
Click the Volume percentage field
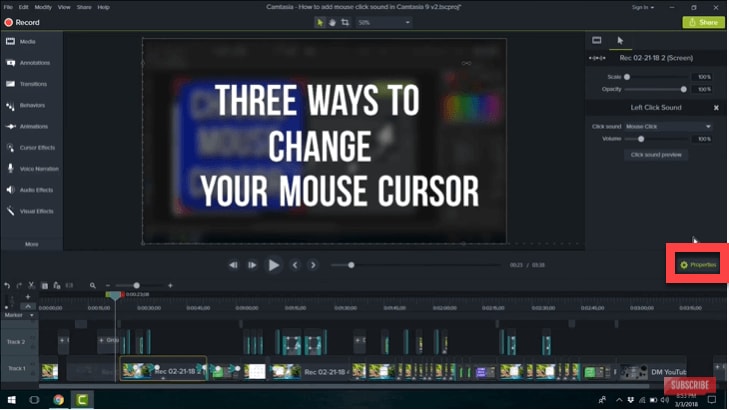pyautogui.click(x=703, y=139)
